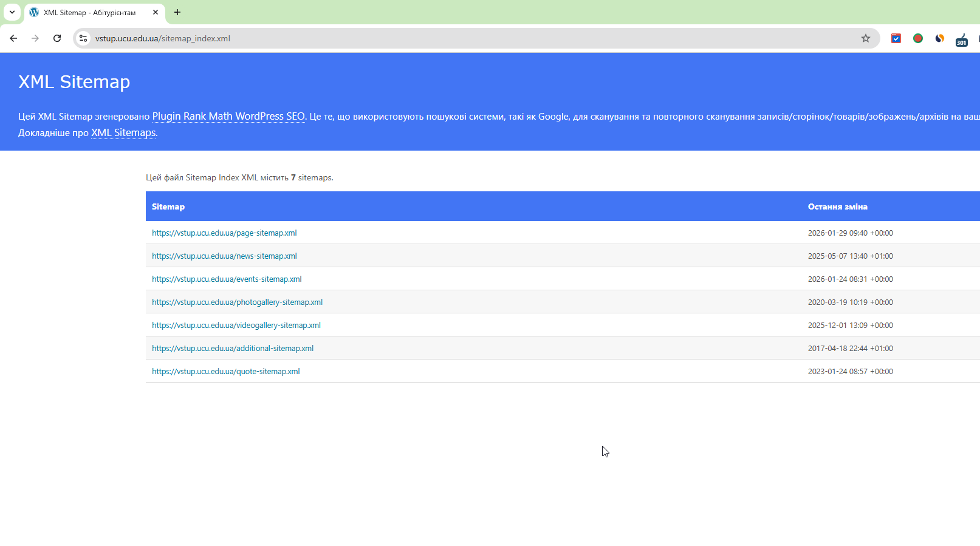Click the Остання зміна column header
Image resolution: width=980 pixels, height=546 pixels.
(838, 206)
